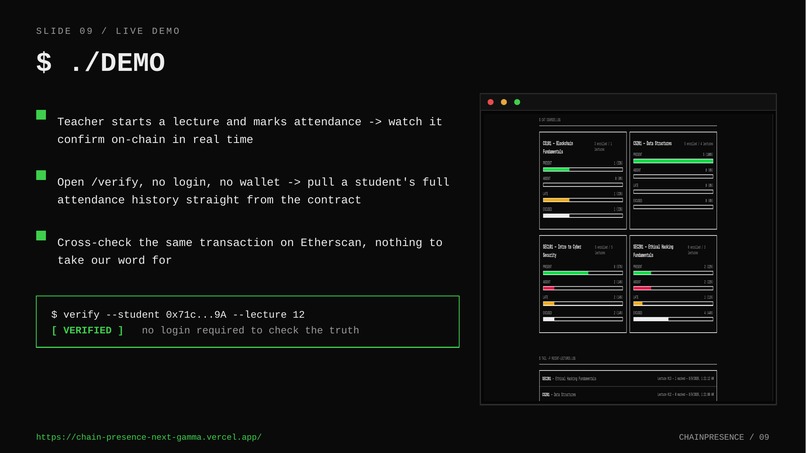This screenshot has width=806, height=453.
Task: Click the green bullet beside 'Open /verify'
Action: (x=41, y=175)
